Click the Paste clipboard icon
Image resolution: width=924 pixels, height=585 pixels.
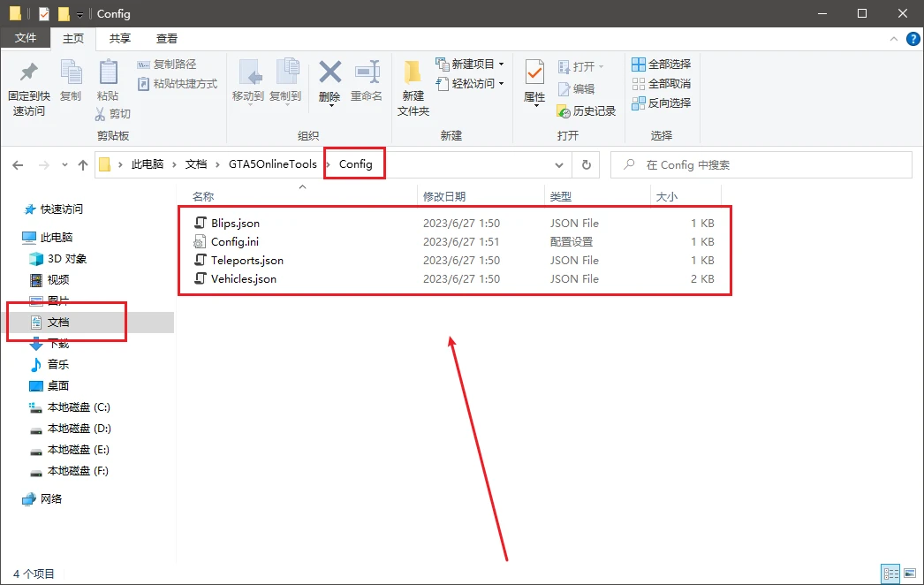(x=108, y=72)
